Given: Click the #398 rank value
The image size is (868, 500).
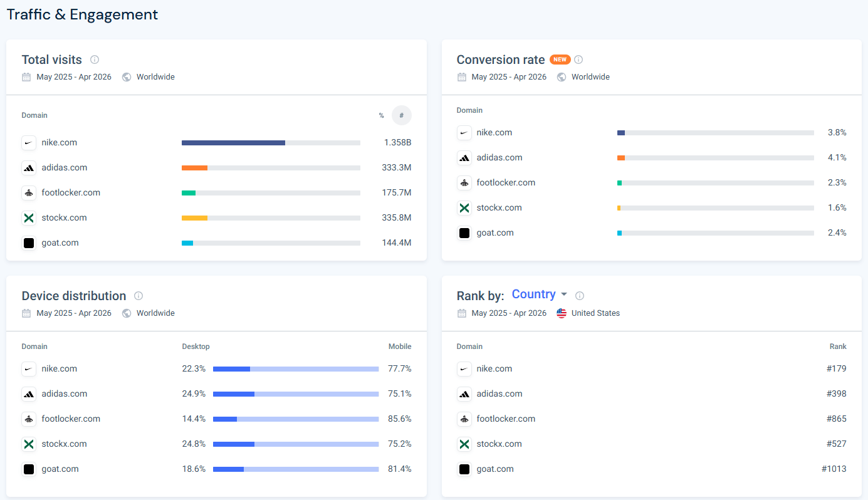Looking at the screenshot, I should coord(837,394).
